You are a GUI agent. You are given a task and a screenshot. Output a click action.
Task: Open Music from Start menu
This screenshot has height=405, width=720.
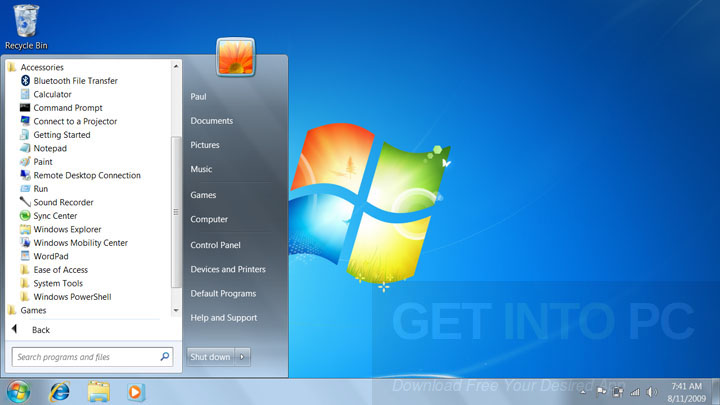[201, 169]
